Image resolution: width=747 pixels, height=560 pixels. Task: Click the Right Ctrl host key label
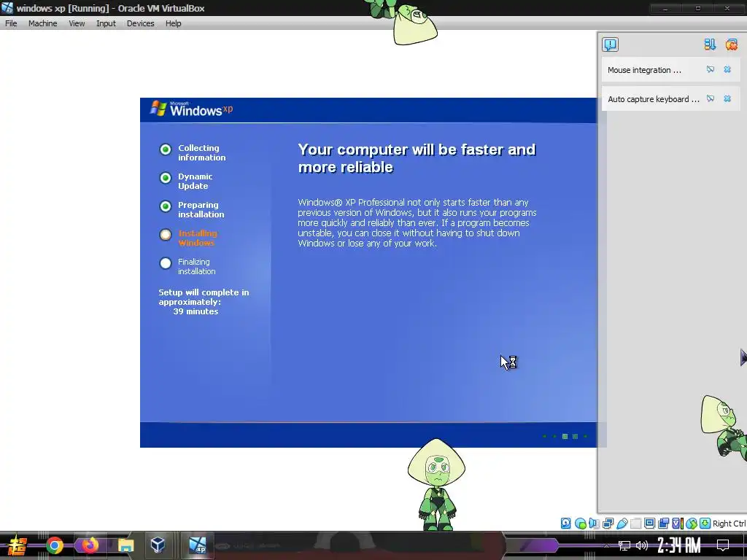(729, 524)
